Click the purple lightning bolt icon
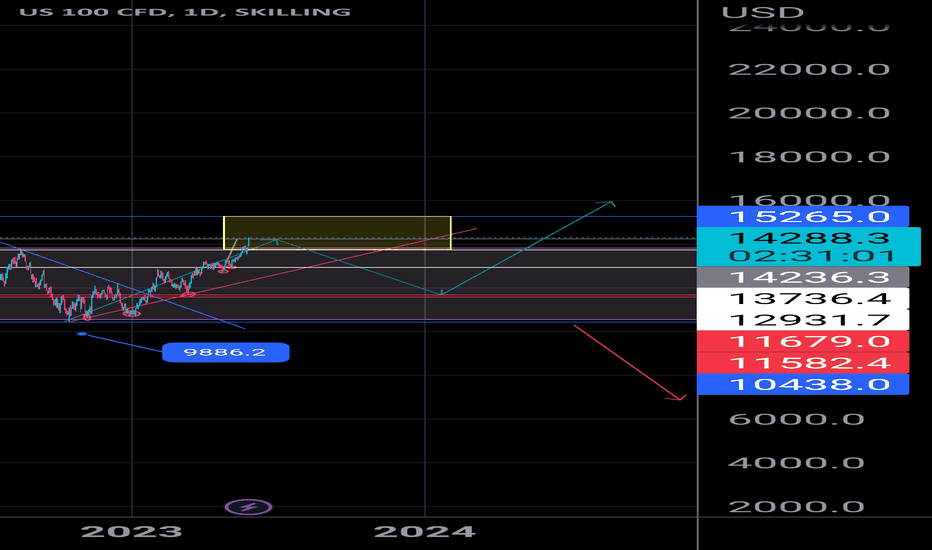 [248, 507]
